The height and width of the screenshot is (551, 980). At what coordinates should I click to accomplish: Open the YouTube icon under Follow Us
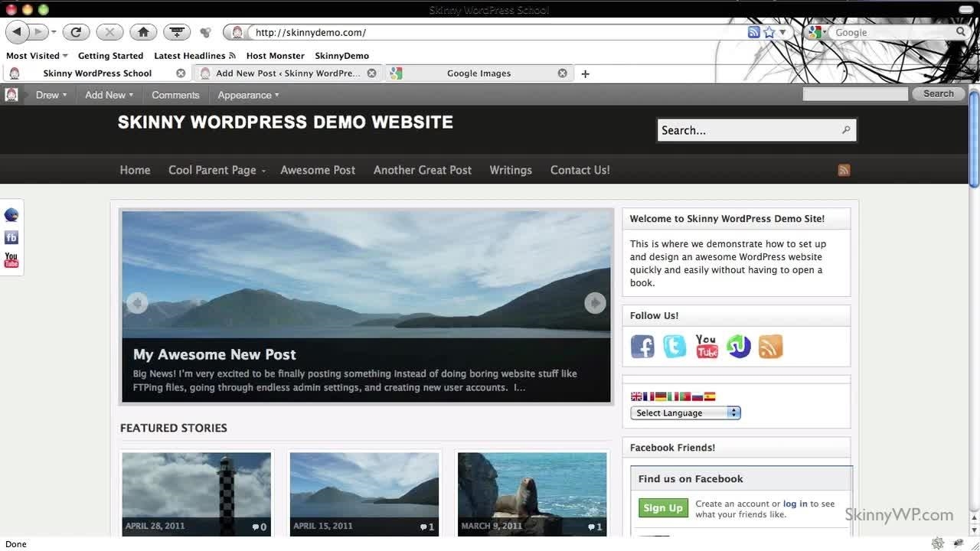[x=707, y=347]
